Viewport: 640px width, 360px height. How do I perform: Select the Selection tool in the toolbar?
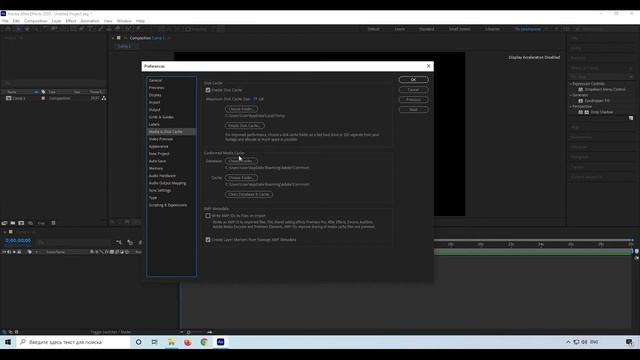pos(18,29)
